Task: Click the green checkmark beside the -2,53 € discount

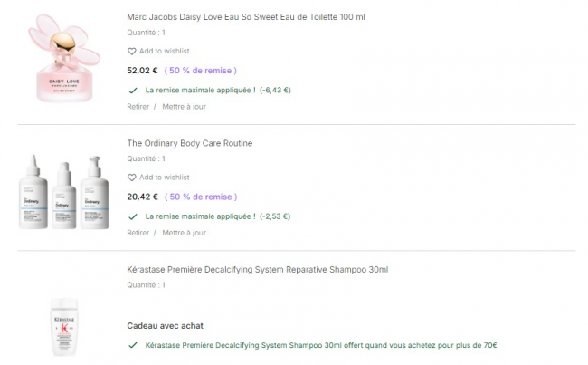Action: pos(133,217)
